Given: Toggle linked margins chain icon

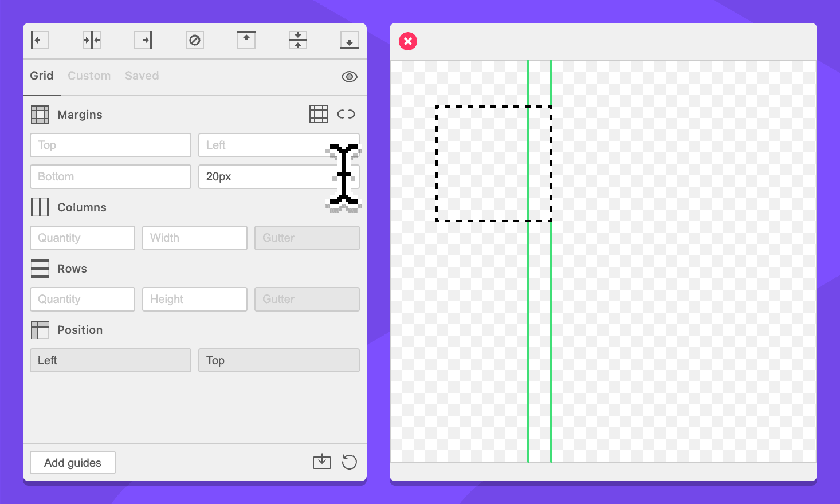Looking at the screenshot, I should (346, 114).
